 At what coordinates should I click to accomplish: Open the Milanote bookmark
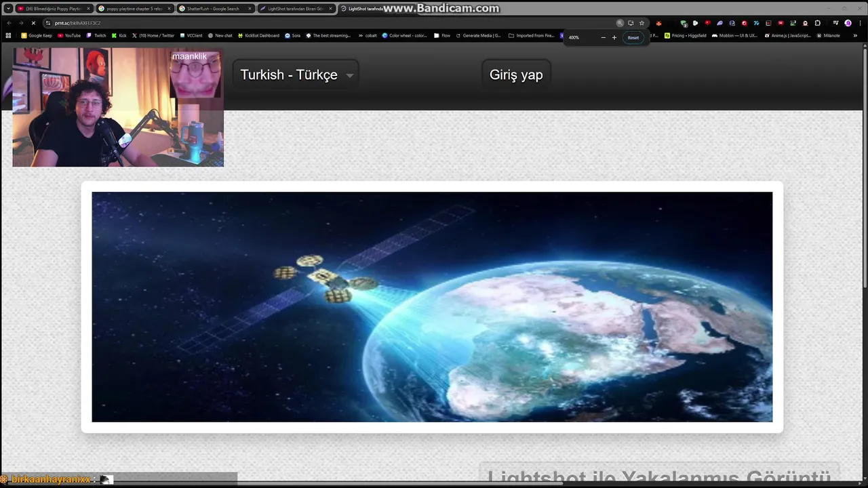[x=829, y=35]
